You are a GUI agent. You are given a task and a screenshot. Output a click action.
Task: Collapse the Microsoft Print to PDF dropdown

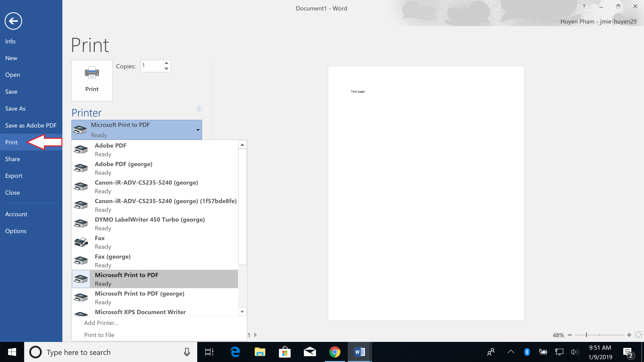coord(137,130)
